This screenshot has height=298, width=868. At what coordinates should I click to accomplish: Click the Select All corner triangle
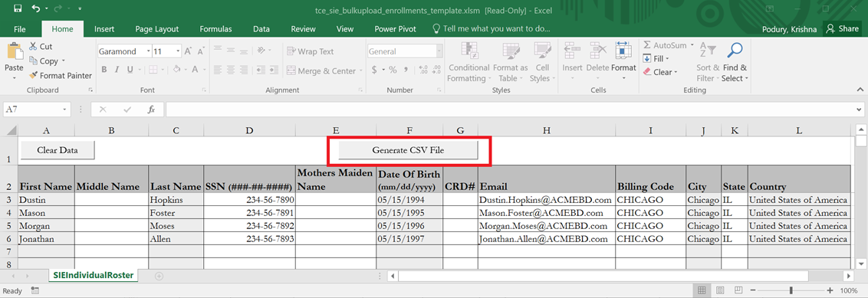tap(10, 130)
